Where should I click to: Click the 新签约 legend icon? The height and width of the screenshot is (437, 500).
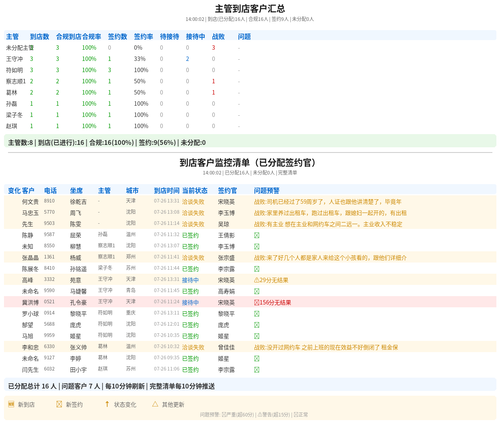[59, 404]
